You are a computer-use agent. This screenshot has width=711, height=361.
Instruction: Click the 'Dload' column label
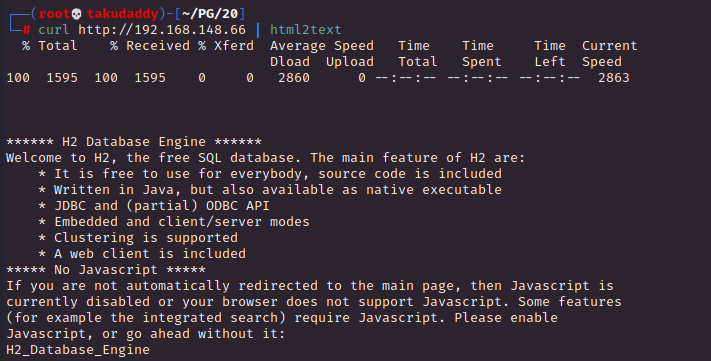coord(290,62)
